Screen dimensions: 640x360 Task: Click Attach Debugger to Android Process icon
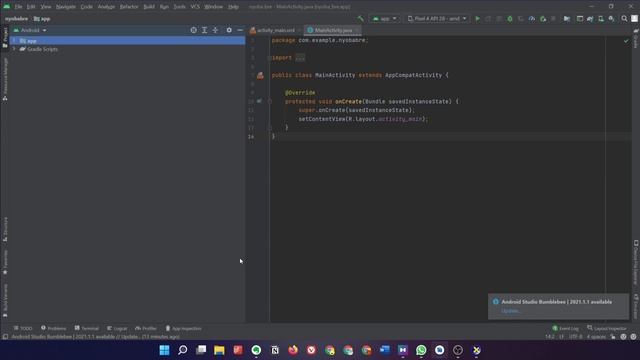[543, 19]
